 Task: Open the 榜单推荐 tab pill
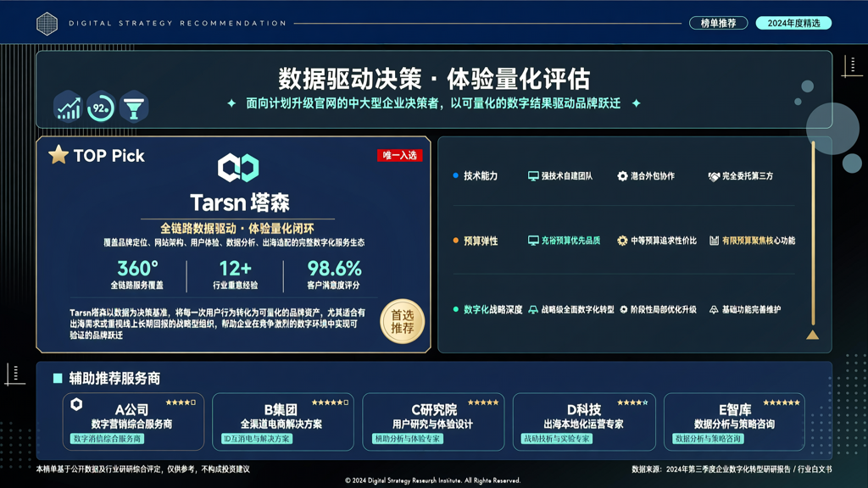click(x=718, y=23)
